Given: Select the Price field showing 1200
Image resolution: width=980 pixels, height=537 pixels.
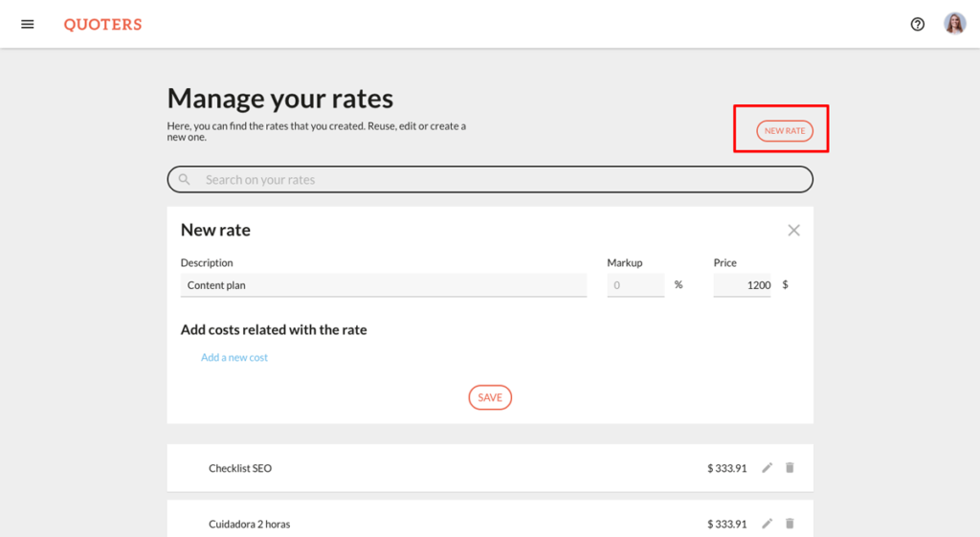Looking at the screenshot, I should (x=742, y=285).
